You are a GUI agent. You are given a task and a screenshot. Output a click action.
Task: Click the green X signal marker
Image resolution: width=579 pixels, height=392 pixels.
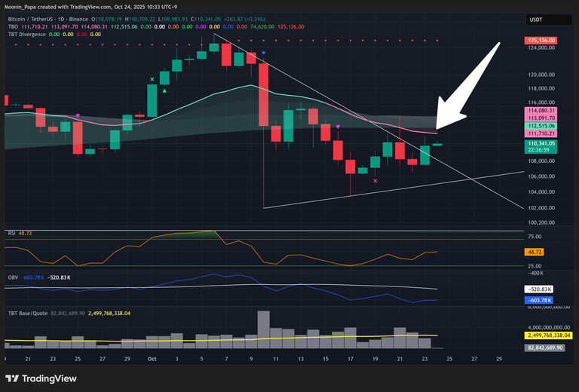[x=152, y=79]
